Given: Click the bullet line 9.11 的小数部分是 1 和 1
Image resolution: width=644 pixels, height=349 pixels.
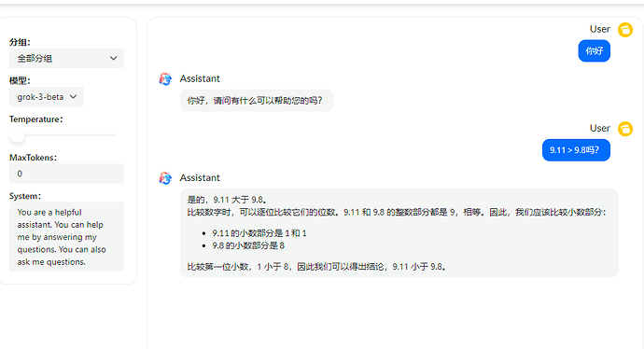Looking at the screenshot, I should [259, 233].
